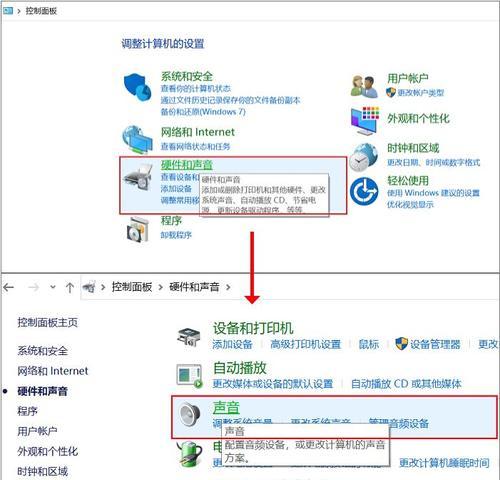
Task: Click the 设备管理器 link
Action: 435,344
